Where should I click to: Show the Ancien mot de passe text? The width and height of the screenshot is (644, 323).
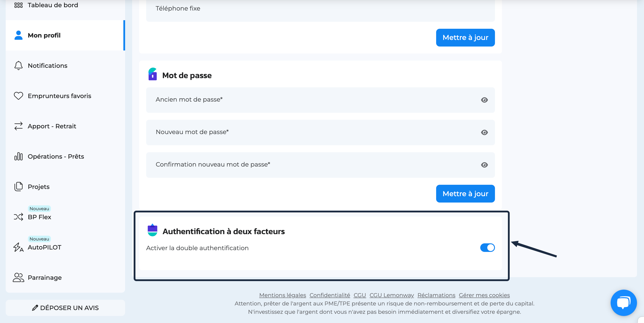pos(484,100)
